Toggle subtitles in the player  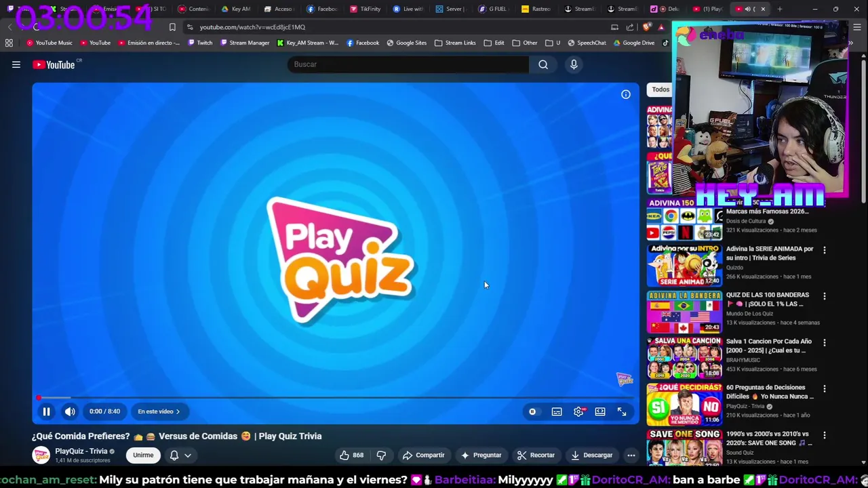click(x=557, y=411)
